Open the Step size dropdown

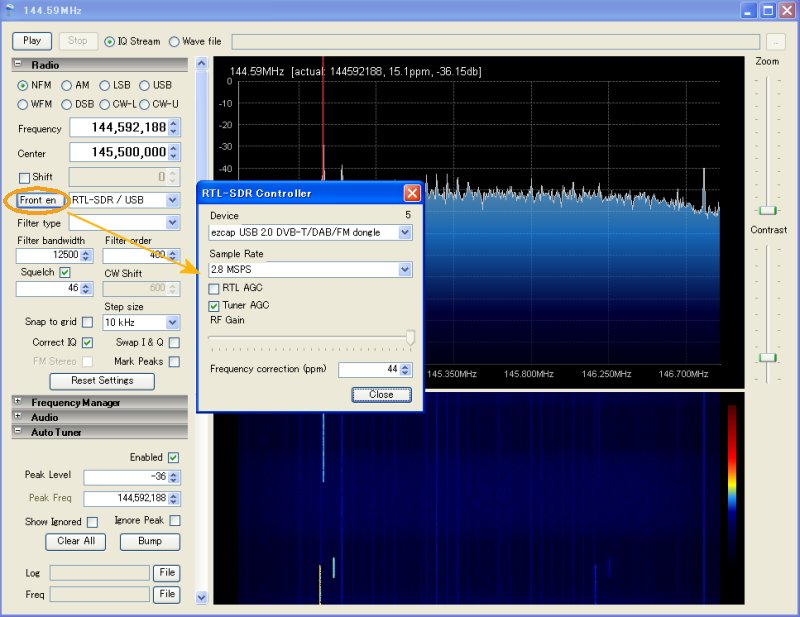pyautogui.click(x=172, y=322)
